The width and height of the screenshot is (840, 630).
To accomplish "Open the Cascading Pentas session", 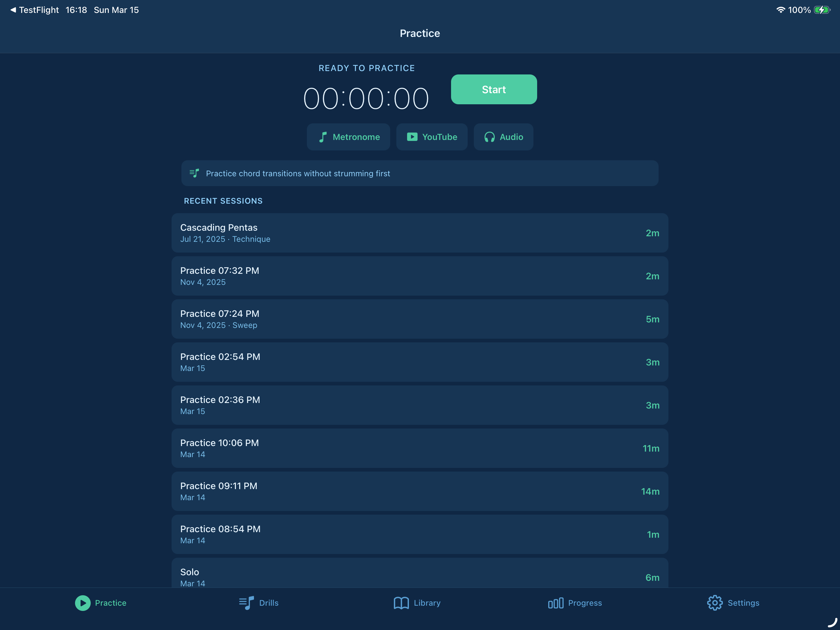I will pyautogui.click(x=420, y=233).
